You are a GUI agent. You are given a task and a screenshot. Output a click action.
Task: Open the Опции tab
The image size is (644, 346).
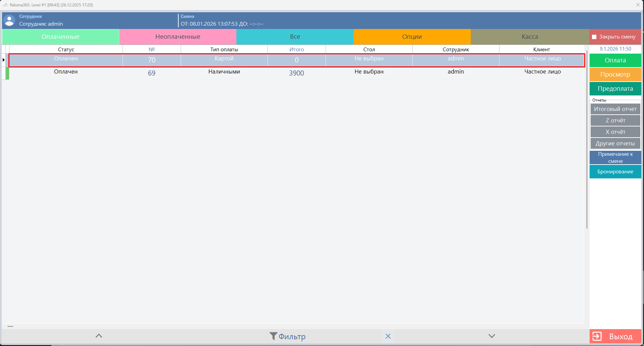[412, 37]
